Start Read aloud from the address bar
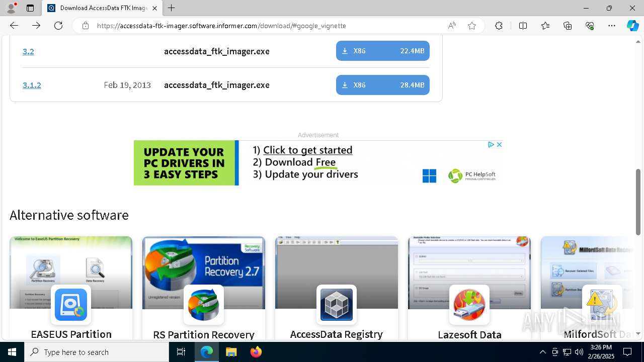This screenshot has width=644, height=362. coord(452,26)
